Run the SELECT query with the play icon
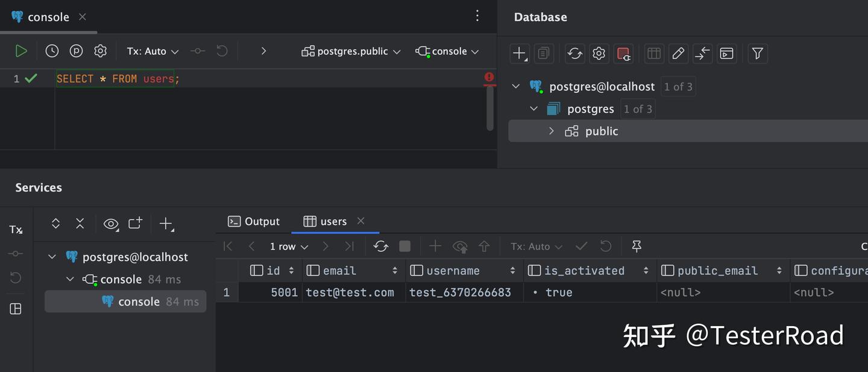Screen dimensions: 868x372 21,51
